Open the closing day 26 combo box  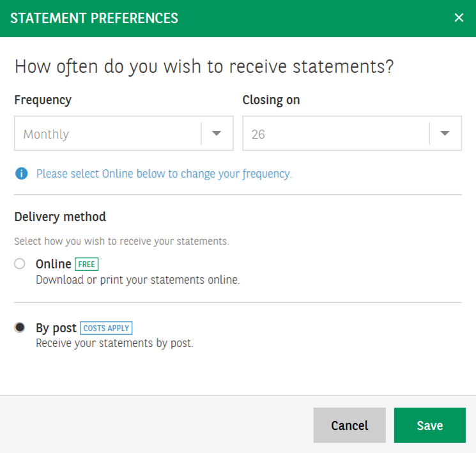[x=335, y=134]
